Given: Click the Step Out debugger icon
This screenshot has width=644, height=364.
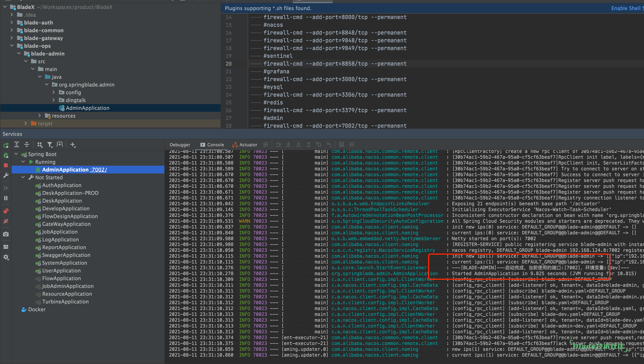Looking at the screenshot, I should (308, 145).
